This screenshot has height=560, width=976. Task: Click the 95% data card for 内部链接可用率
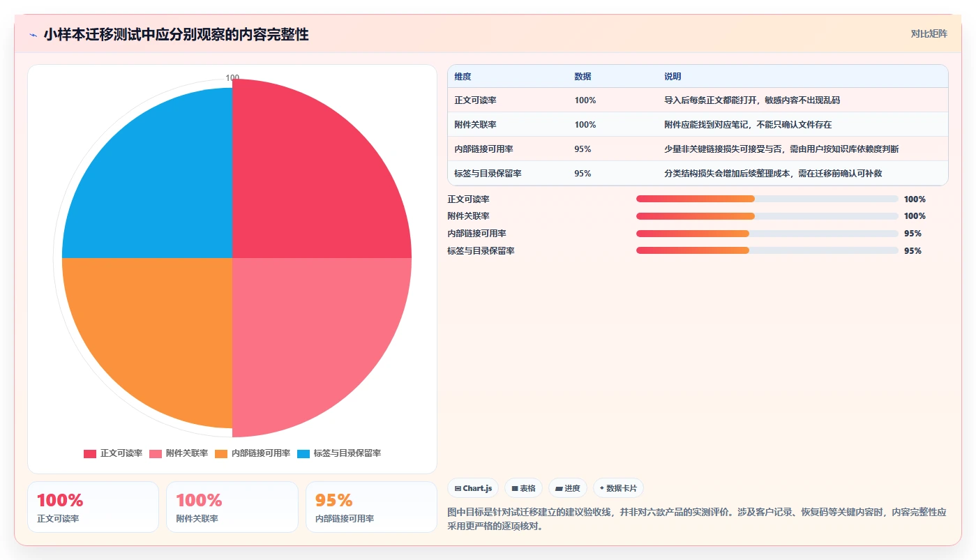pyautogui.click(x=371, y=507)
